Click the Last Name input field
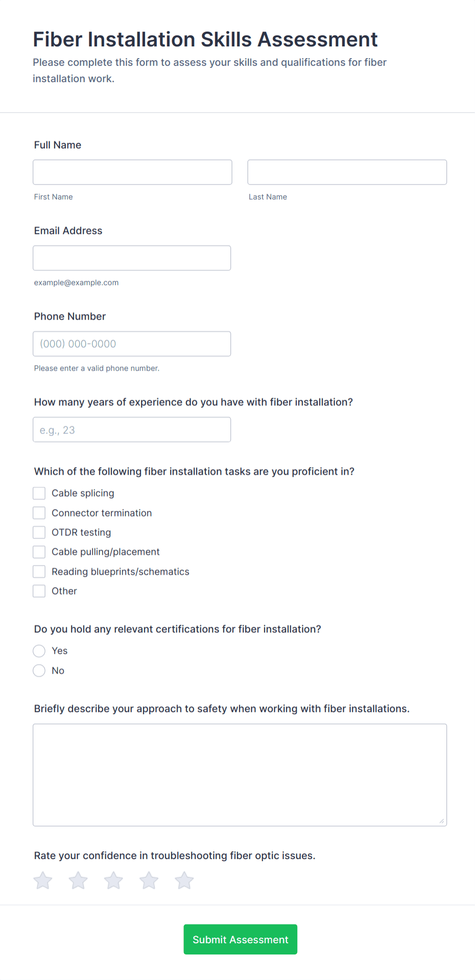Viewport: 475px width, 980px height. pos(347,172)
